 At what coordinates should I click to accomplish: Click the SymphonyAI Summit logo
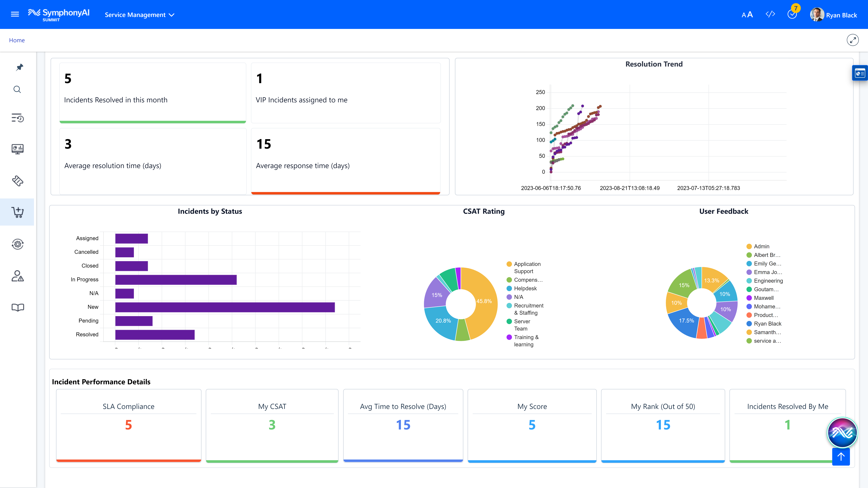click(x=59, y=15)
